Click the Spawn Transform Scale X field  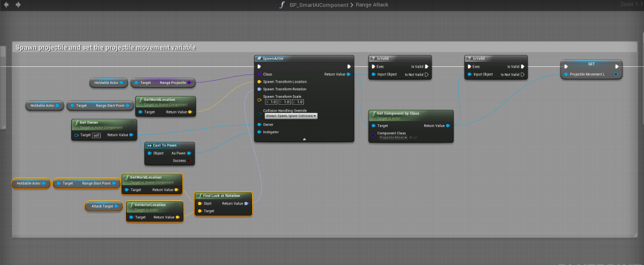click(x=271, y=102)
